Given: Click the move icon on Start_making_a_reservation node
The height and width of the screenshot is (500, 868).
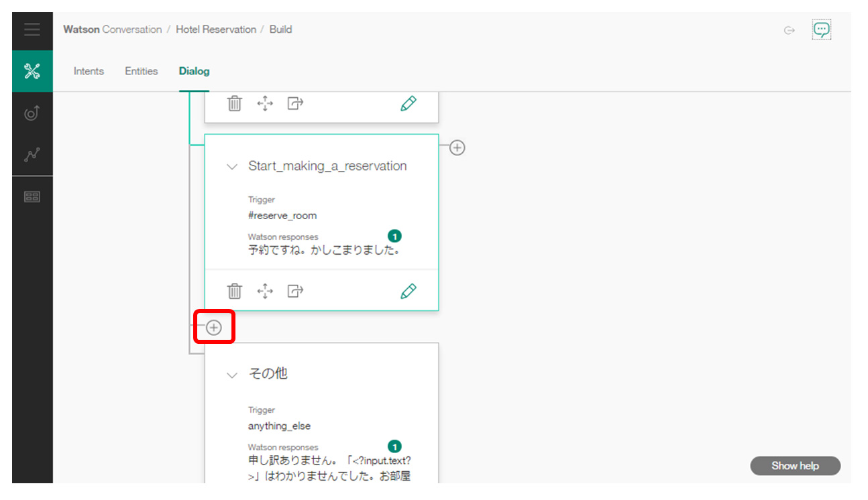Looking at the screenshot, I should pos(266,291).
